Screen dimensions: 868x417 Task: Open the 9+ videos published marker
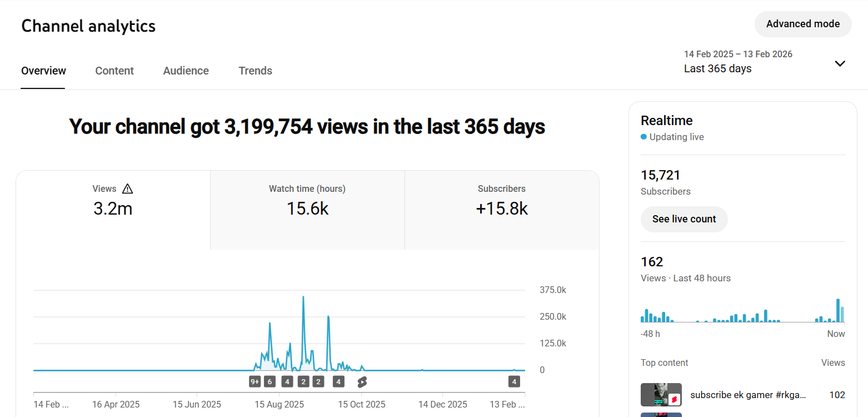(255, 382)
